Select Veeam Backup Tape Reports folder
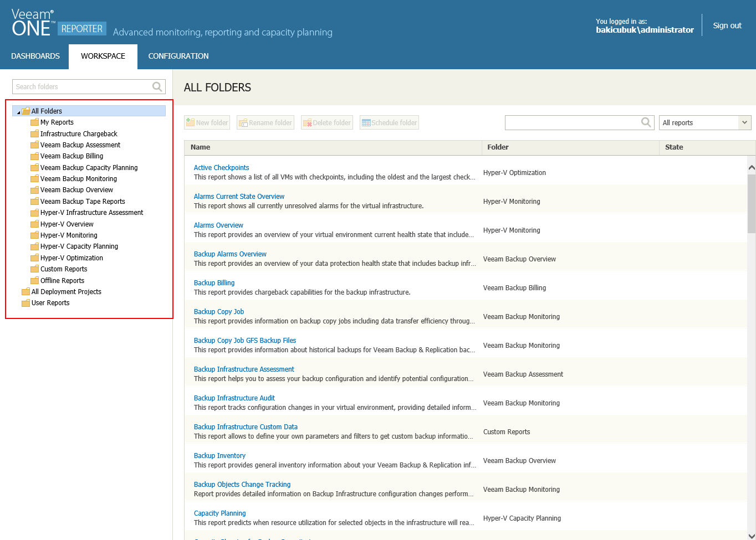This screenshot has height=540, width=756. (83, 202)
